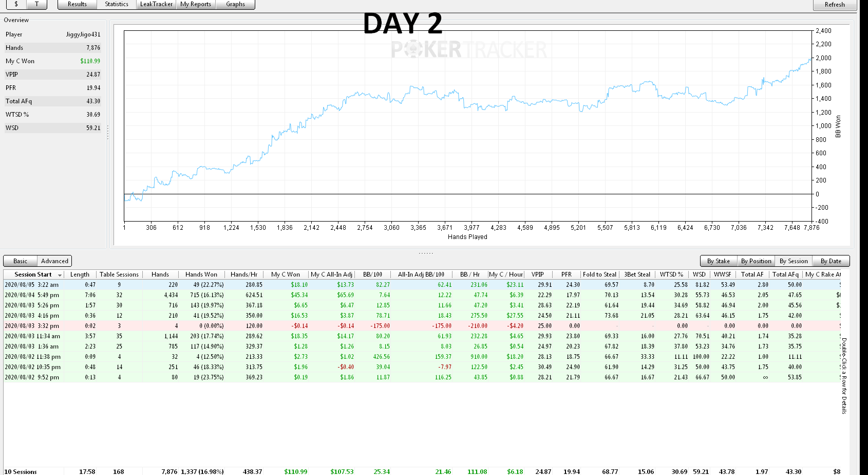Select the T tournament mode toggle
The image size is (868, 475).
coord(36,4)
